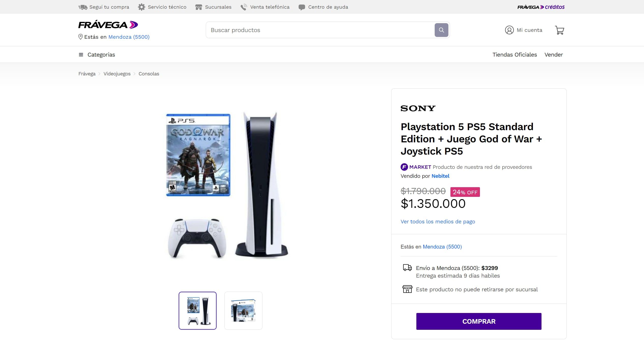Visit seller Nebitel link
The image size is (644, 355).
click(x=440, y=176)
